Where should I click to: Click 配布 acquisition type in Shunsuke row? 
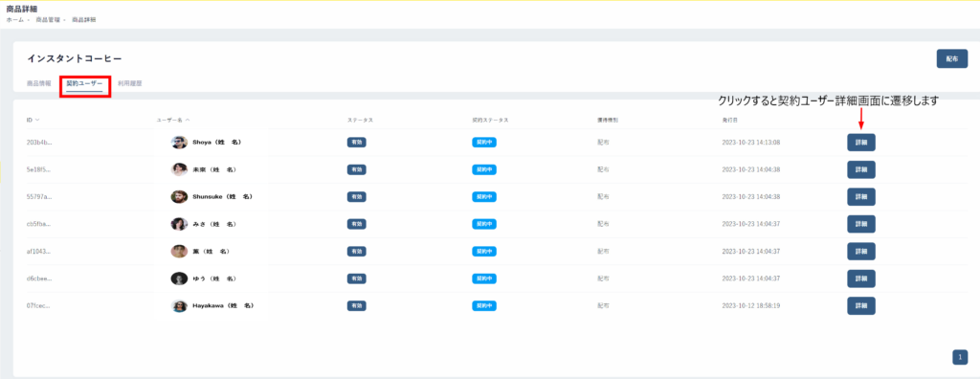[603, 197]
